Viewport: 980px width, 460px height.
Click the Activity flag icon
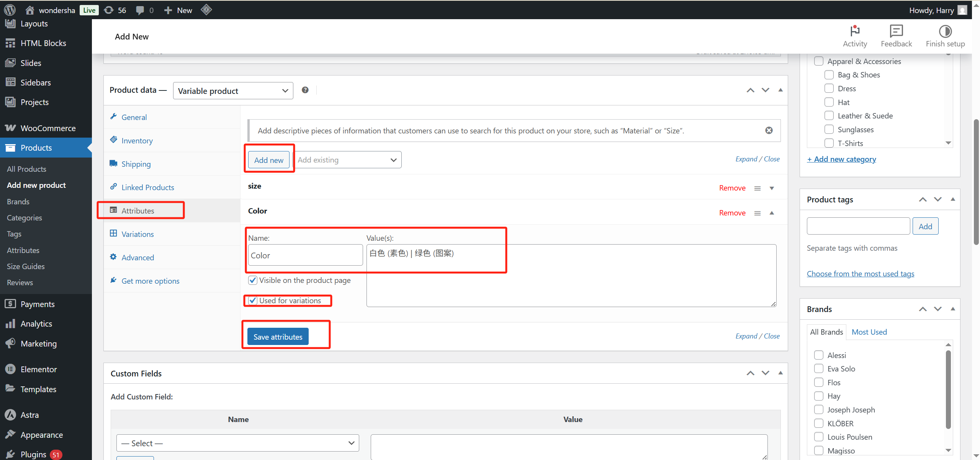pos(854,31)
